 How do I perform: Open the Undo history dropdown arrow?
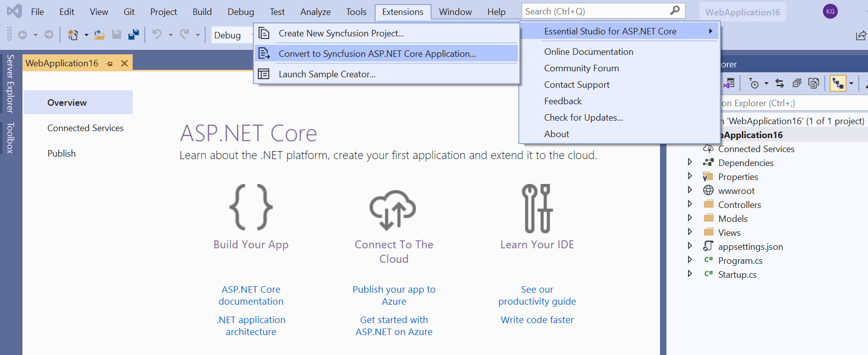171,35
